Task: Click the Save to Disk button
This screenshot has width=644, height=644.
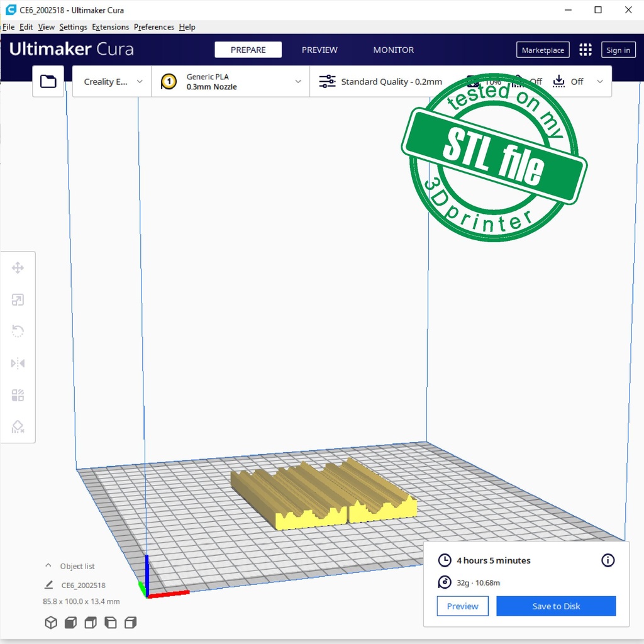Action: coord(556,606)
